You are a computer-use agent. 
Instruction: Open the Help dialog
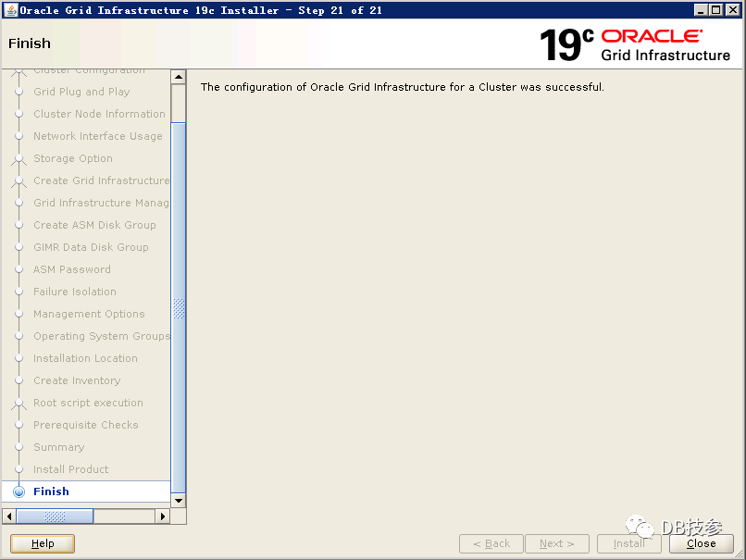click(x=43, y=543)
